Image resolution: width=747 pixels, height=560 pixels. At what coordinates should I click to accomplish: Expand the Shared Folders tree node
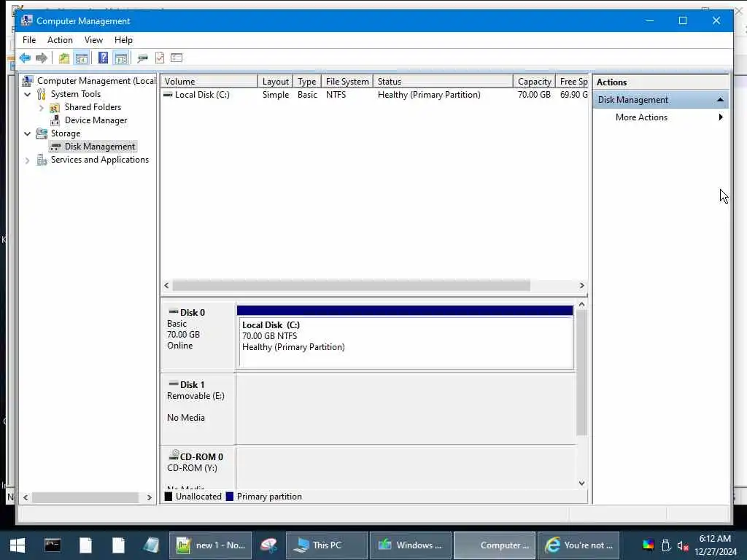[x=42, y=108]
